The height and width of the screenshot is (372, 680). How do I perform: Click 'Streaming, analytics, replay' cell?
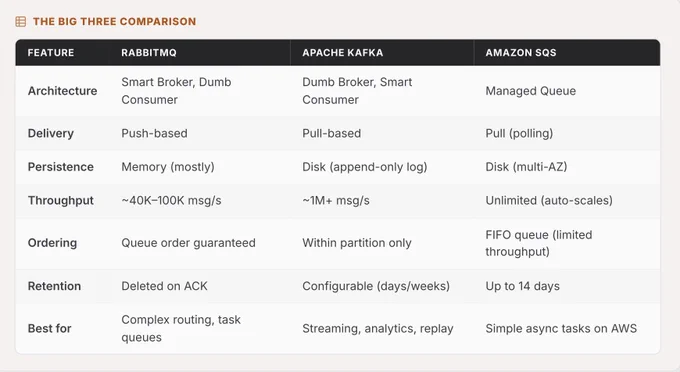click(x=378, y=328)
